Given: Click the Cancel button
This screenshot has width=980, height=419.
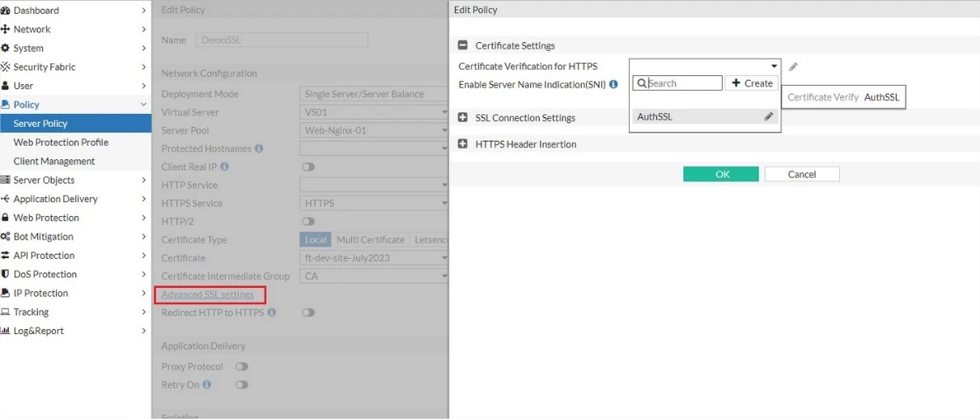Looking at the screenshot, I should tap(802, 174).
